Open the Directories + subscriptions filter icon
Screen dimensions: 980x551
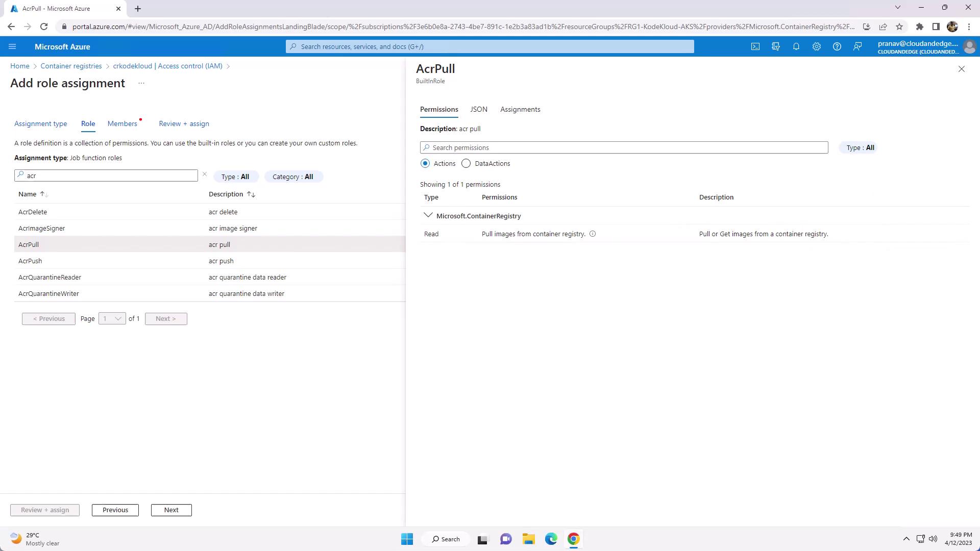point(776,46)
